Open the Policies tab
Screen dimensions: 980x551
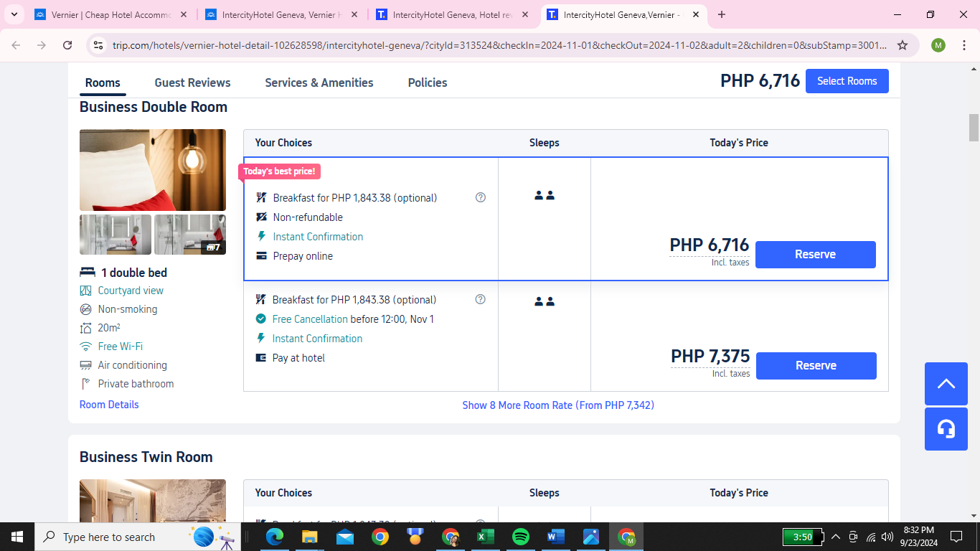(x=428, y=83)
